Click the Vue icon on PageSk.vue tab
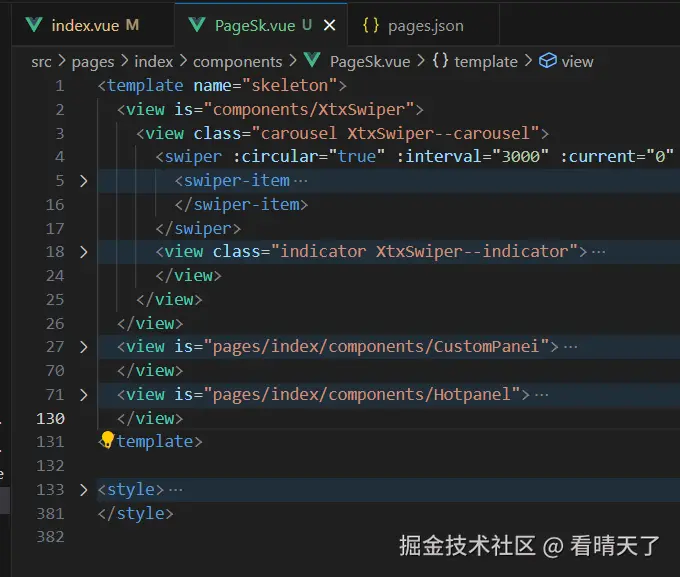 (197, 25)
